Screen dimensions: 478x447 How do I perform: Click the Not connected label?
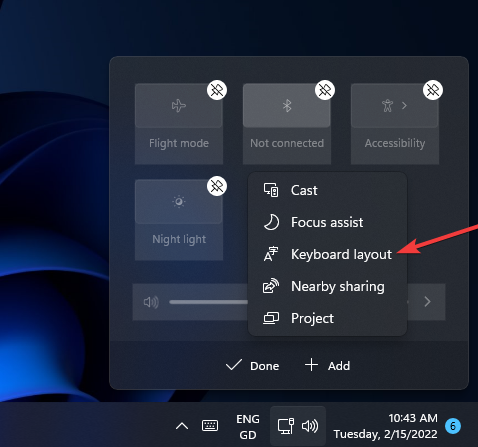point(287,143)
